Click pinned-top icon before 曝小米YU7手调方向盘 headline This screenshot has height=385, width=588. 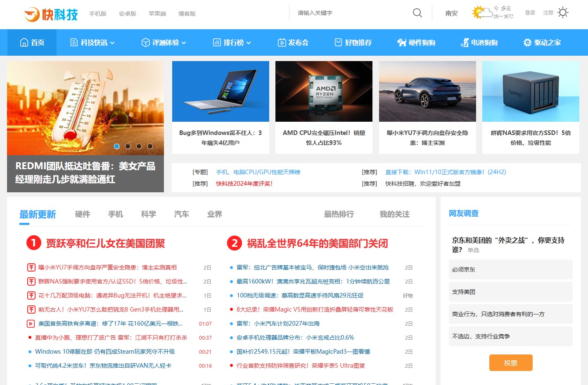pyautogui.click(x=31, y=267)
